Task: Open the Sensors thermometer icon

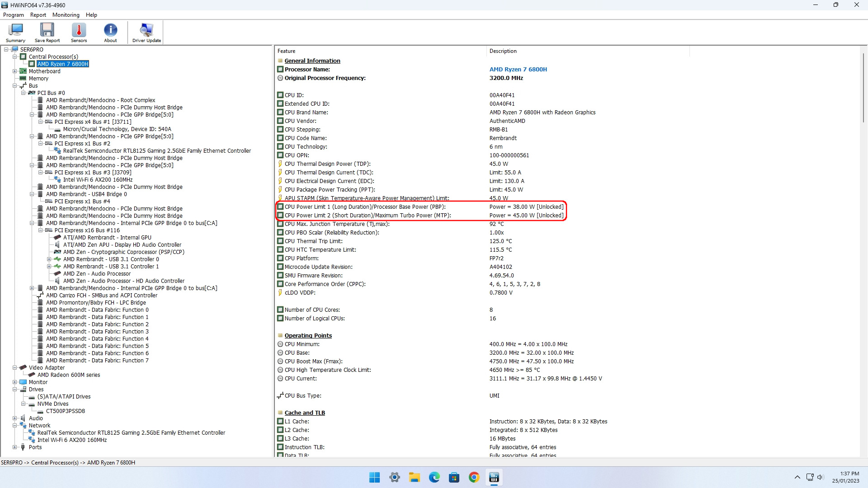Action: click(x=79, y=33)
